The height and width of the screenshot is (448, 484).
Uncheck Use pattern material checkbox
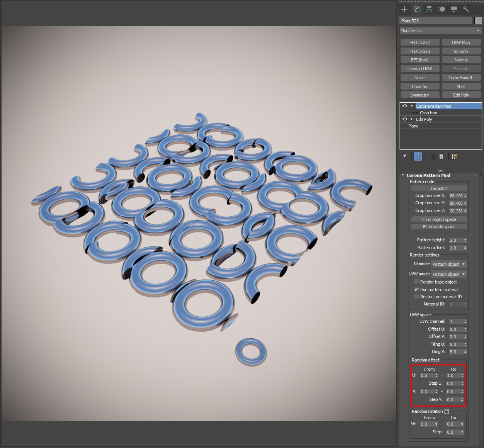pos(416,289)
